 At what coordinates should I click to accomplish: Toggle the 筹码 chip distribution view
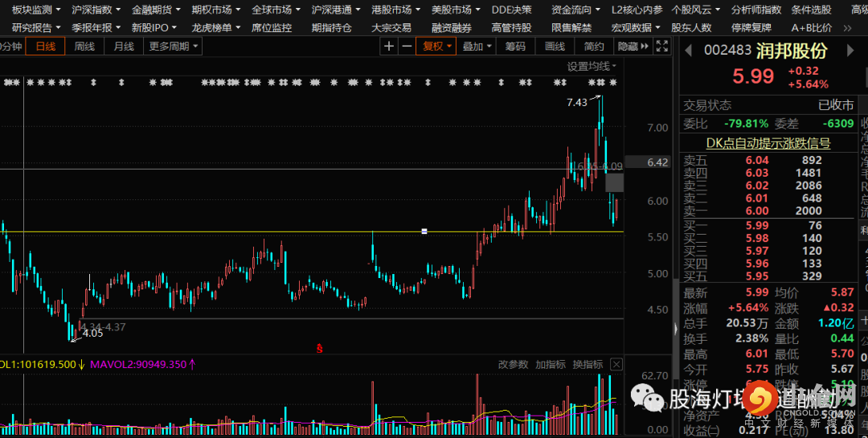pyautogui.click(x=515, y=47)
